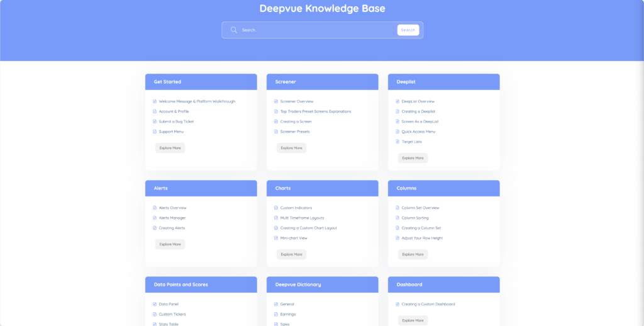Open Submit a Bug Ticket article
Screen dimensions: 644x326
coord(176,121)
